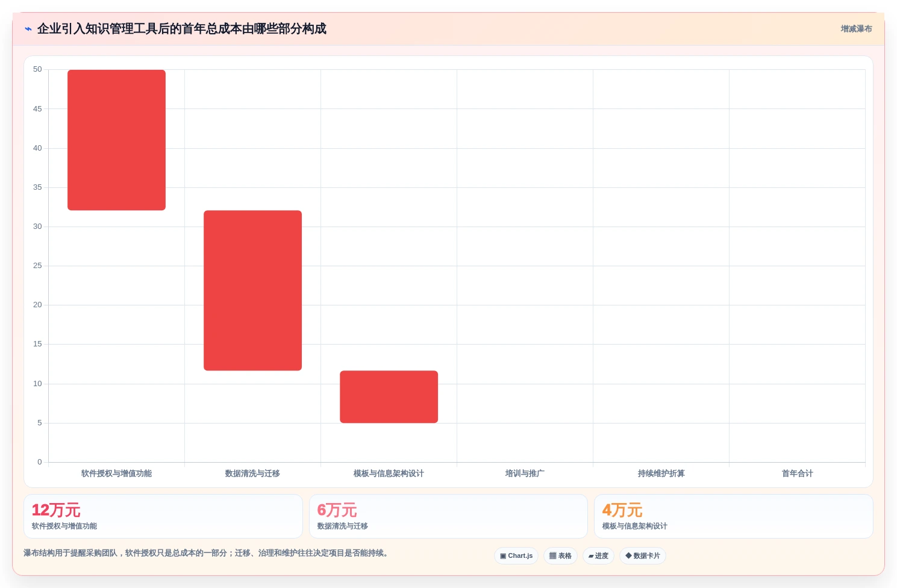The height and width of the screenshot is (588, 897).
Task: Click the 软件授权与增值功能 x-axis label
Action: tap(116, 474)
